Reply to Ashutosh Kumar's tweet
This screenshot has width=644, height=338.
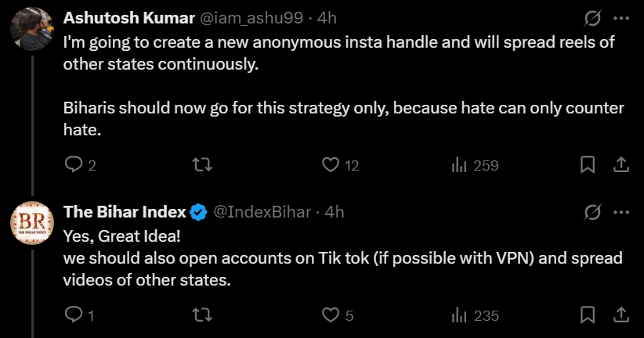pyautogui.click(x=73, y=165)
